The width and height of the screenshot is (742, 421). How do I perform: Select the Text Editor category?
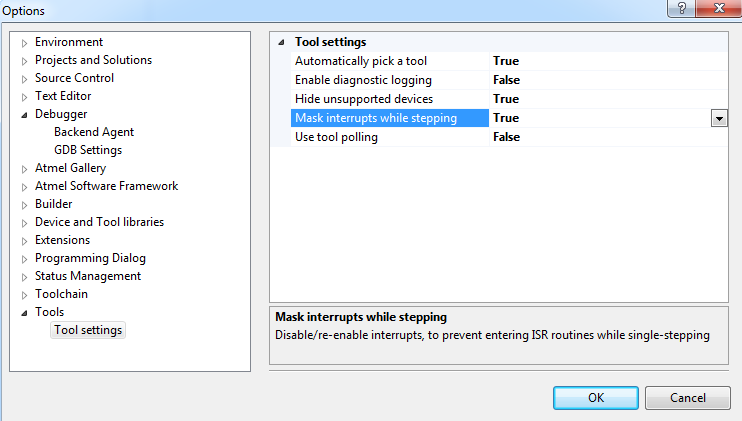[63, 96]
